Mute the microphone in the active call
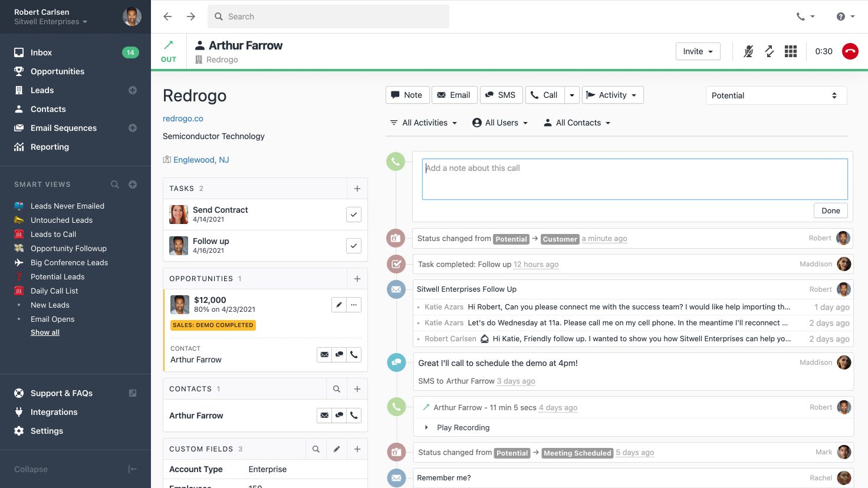The image size is (868, 488). pyautogui.click(x=748, y=51)
